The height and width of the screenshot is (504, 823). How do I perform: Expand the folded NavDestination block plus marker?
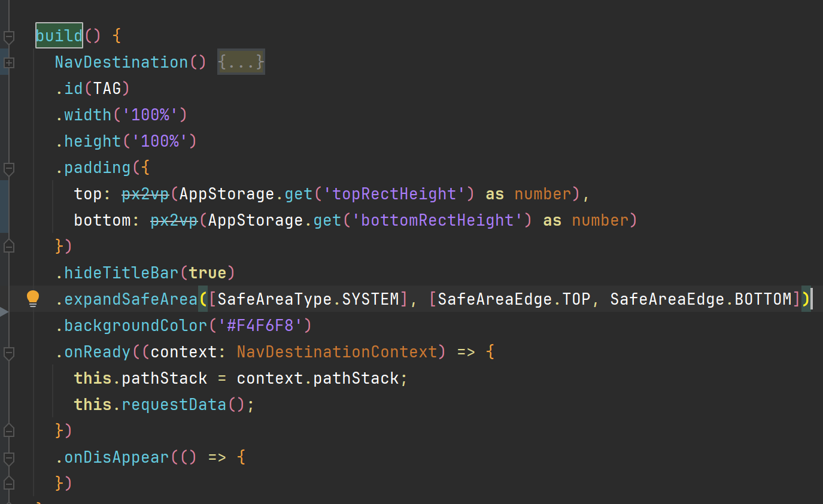tap(9, 62)
